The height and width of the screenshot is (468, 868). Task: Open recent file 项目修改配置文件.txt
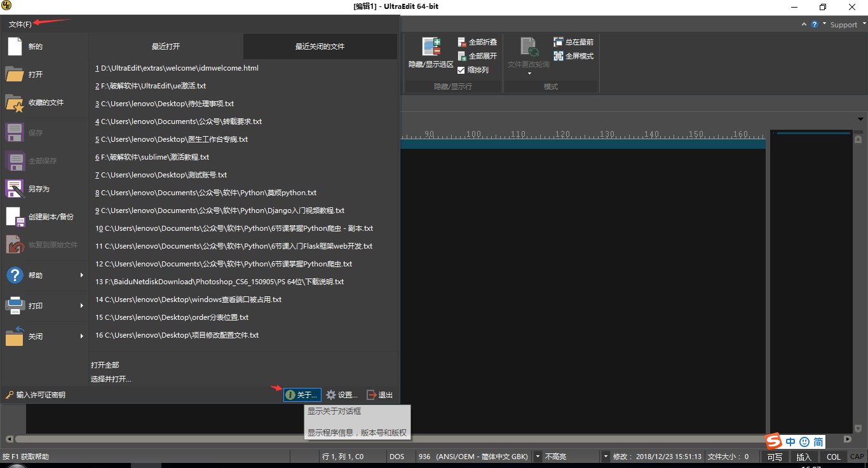(177, 335)
